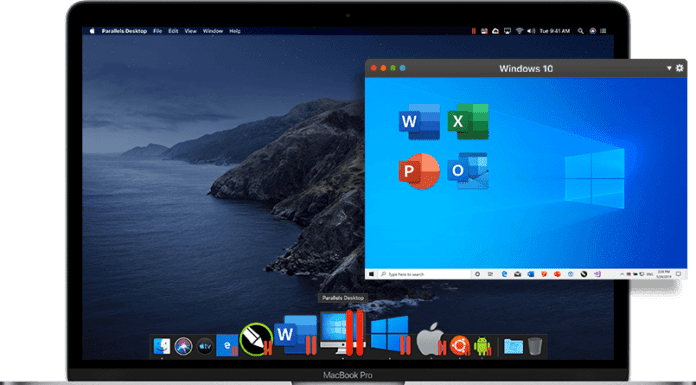Open Windows 10 VM in the dock

tap(390, 335)
